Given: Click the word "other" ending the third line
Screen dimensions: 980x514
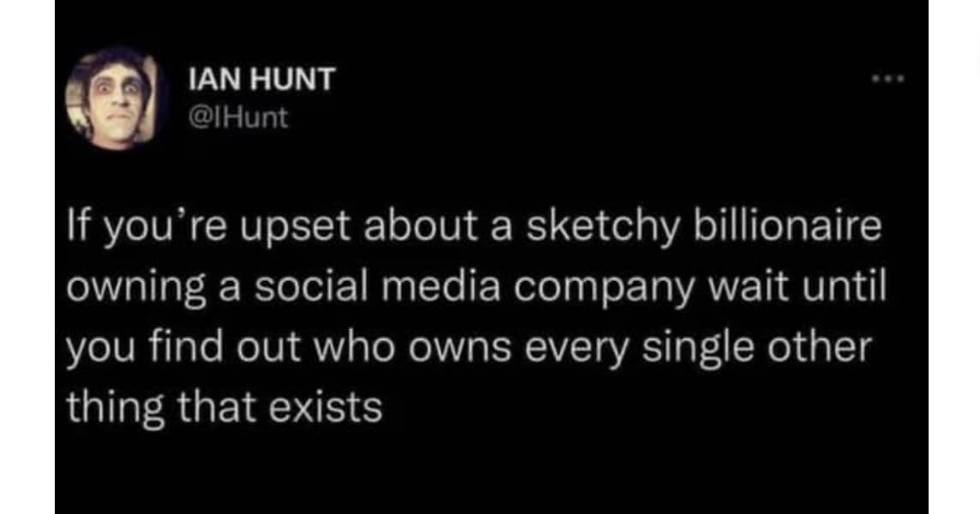Looking at the screenshot, I should [825, 349].
